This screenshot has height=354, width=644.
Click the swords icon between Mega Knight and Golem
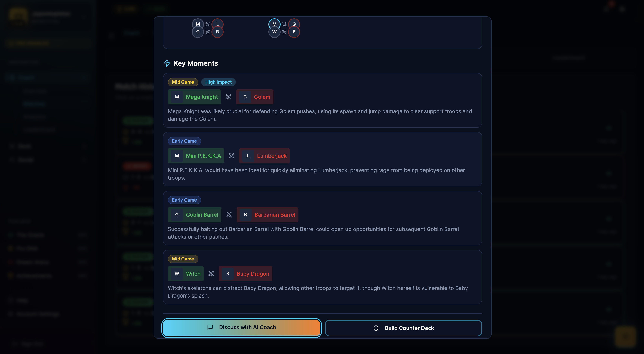(x=228, y=97)
